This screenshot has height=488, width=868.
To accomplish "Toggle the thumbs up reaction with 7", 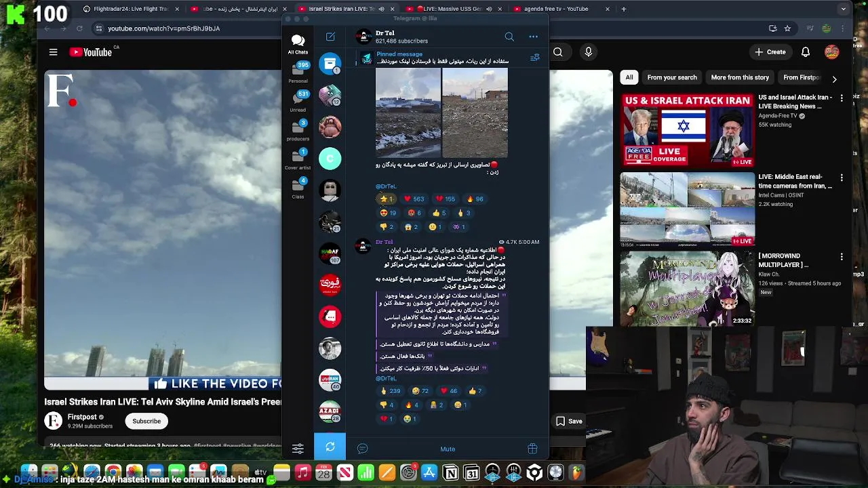I will pyautogui.click(x=475, y=390).
